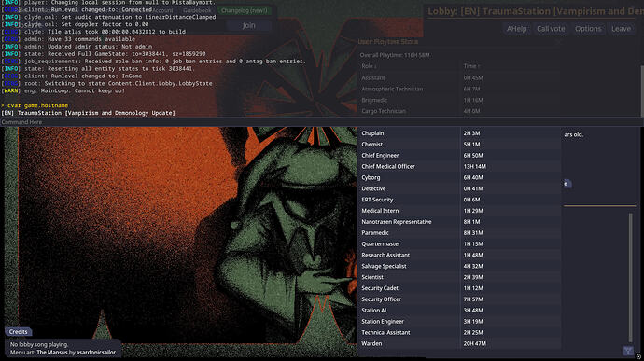The height and width of the screenshot is (361, 644).
Task: Select the Warden role row
Action: point(459,344)
